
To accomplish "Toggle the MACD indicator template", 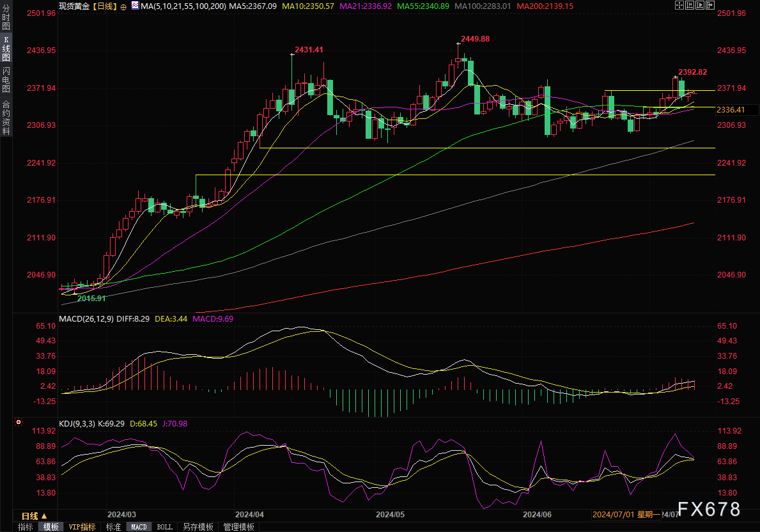I will [x=139, y=527].
